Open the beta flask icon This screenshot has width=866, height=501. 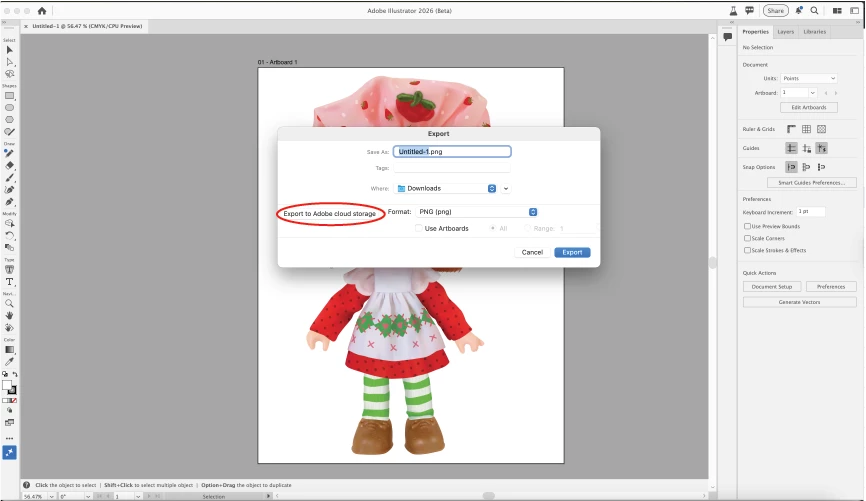pyautogui.click(x=733, y=10)
